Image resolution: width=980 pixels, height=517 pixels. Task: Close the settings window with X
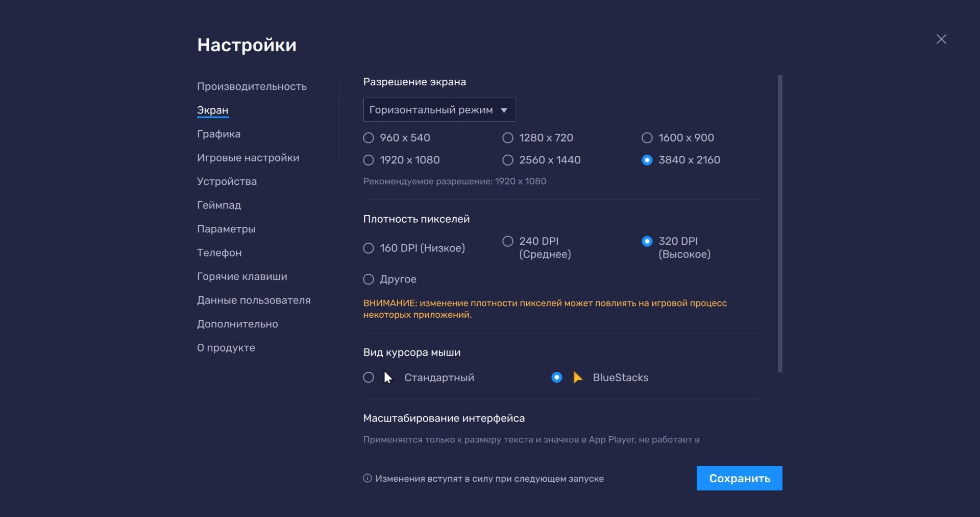click(x=941, y=39)
